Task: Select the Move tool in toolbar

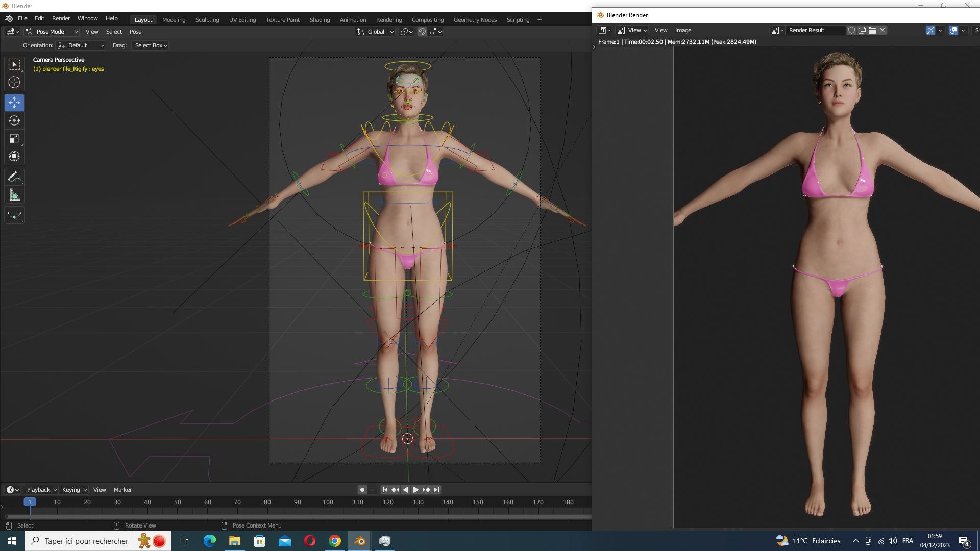Action: click(14, 103)
